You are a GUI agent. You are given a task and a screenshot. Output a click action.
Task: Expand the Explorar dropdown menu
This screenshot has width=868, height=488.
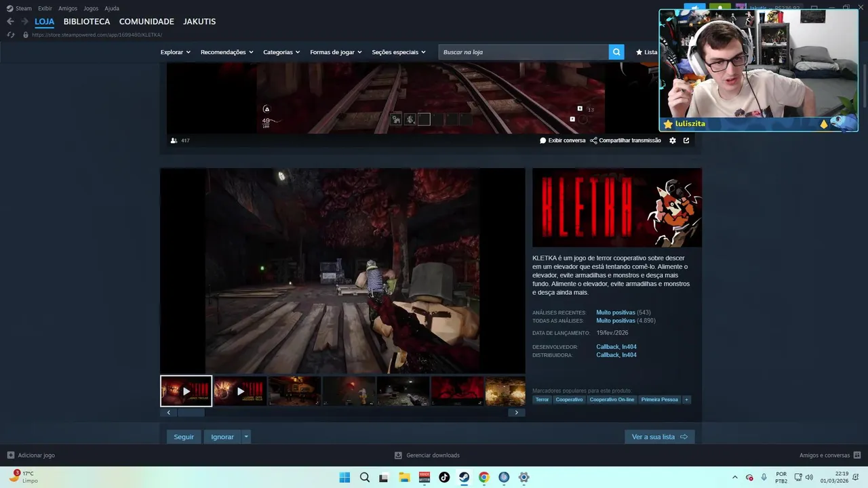[x=176, y=52]
